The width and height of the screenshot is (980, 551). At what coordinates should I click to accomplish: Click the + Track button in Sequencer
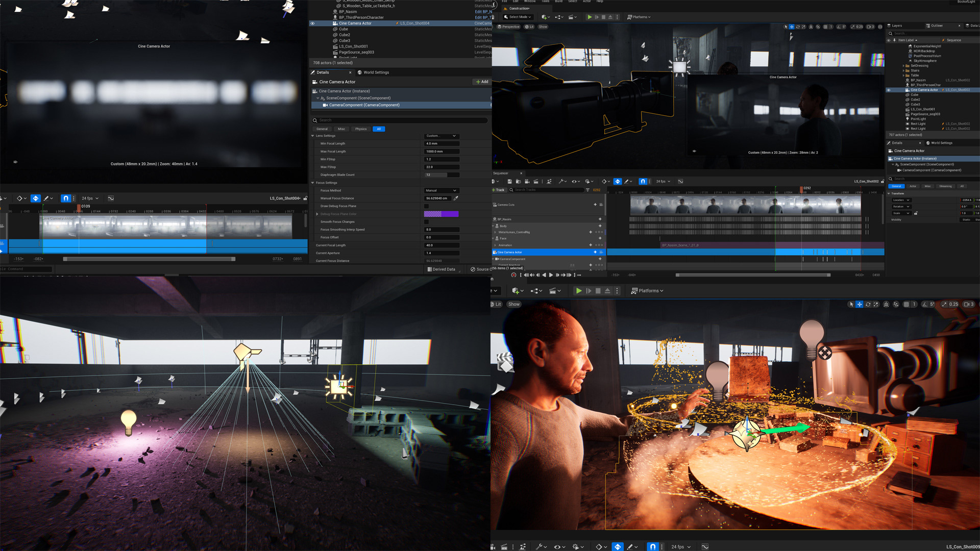[x=498, y=190]
